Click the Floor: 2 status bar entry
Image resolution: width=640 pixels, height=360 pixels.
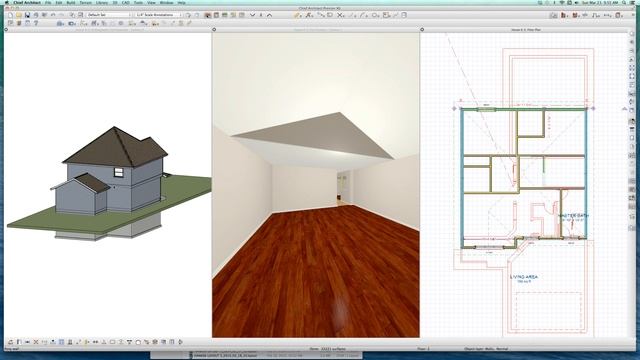click(x=423, y=349)
